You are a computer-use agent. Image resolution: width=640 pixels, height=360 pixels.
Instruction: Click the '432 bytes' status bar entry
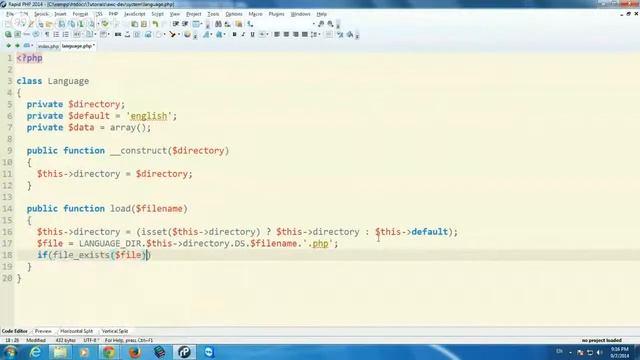[65, 340]
